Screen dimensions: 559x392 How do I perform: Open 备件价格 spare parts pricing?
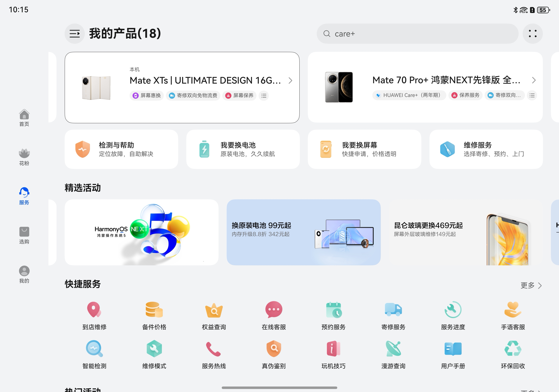pos(154,310)
